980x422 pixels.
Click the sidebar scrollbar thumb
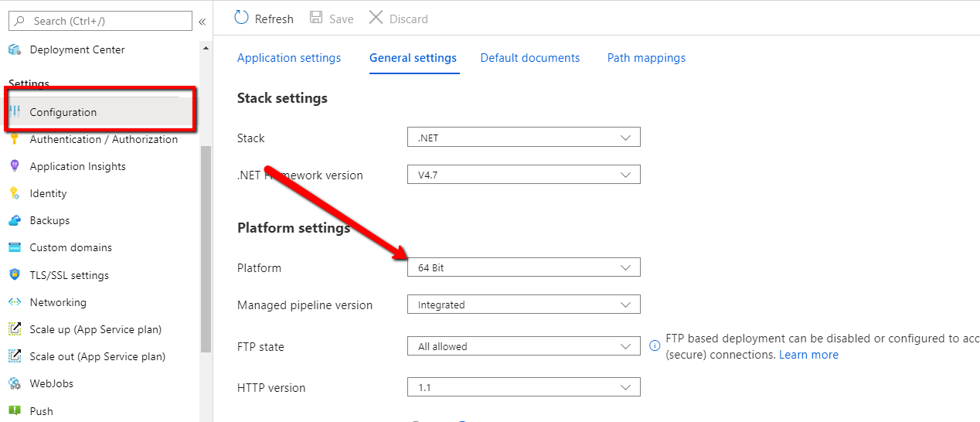click(206, 249)
